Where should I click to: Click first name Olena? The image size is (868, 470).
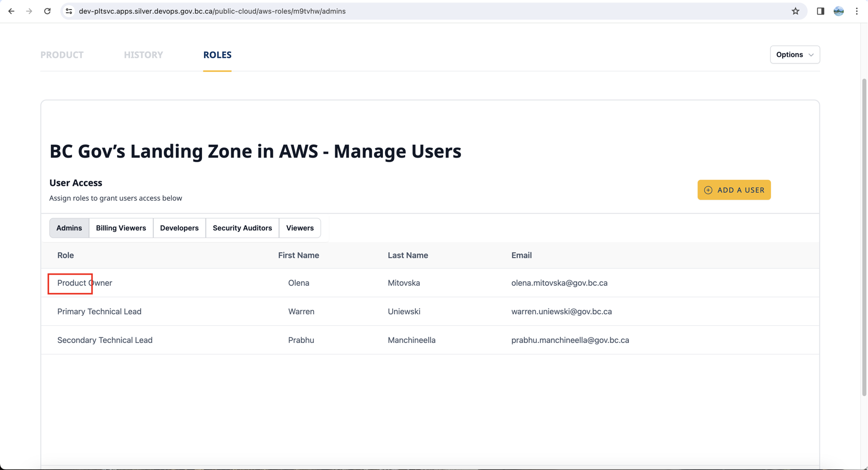point(299,283)
